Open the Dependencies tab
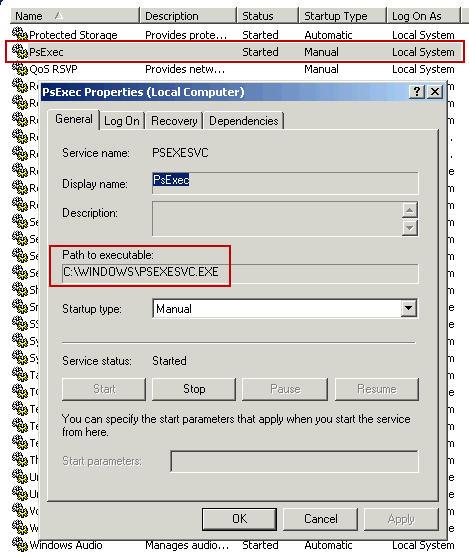Viewport: 469px width, 552px height. pyautogui.click(x=244, y=121)
